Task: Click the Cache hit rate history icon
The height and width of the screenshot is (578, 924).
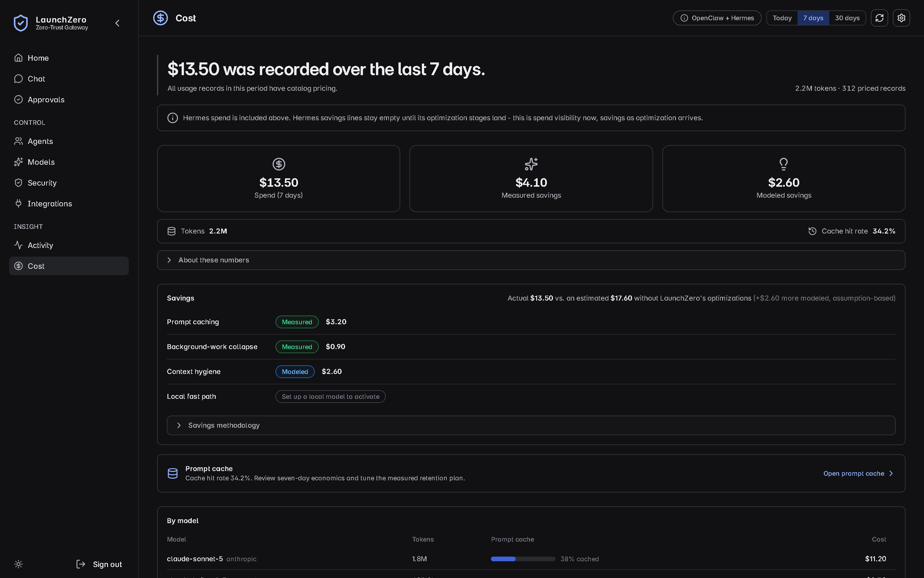Action: click(813, 231)
